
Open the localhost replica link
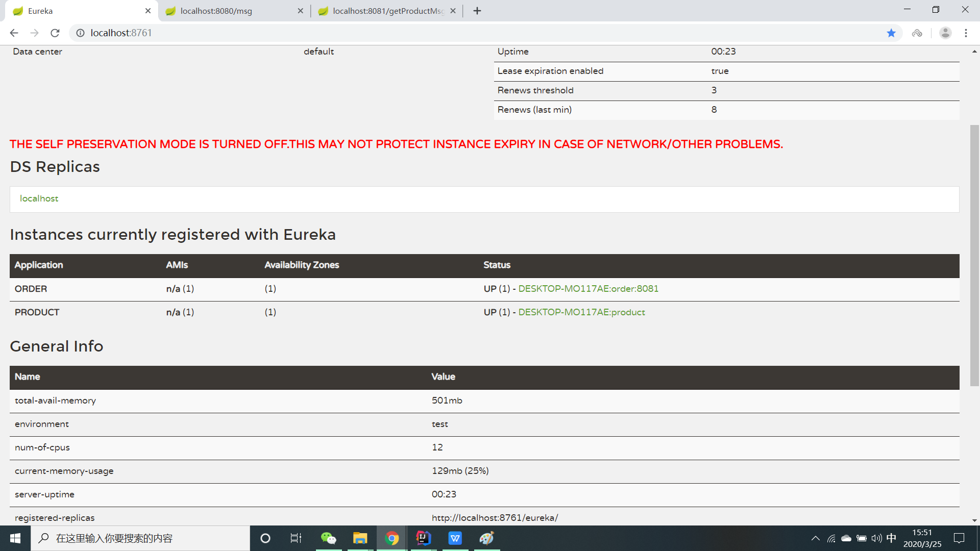pos(39,198)
